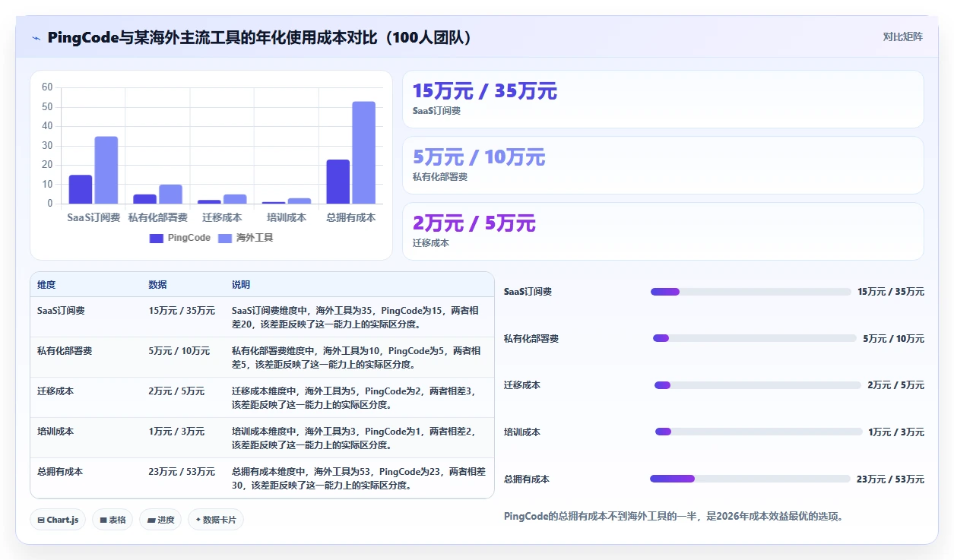Click the 海外工具 bar for 总拥有成本

[x=364, y=153]
